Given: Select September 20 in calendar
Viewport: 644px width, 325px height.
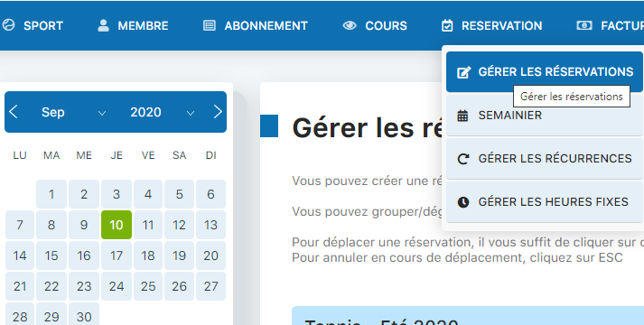Looking at the screenshot, I should tap(210, 255).
